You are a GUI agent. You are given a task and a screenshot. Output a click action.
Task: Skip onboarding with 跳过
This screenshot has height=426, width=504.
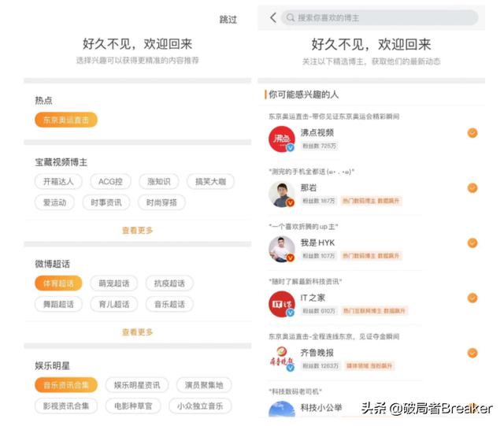[228, 20]
